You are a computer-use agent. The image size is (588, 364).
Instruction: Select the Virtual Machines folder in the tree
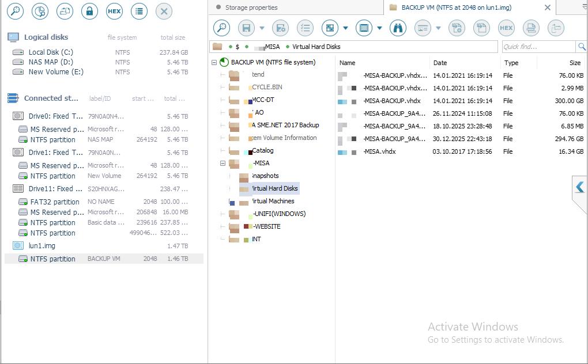(273, 201)
